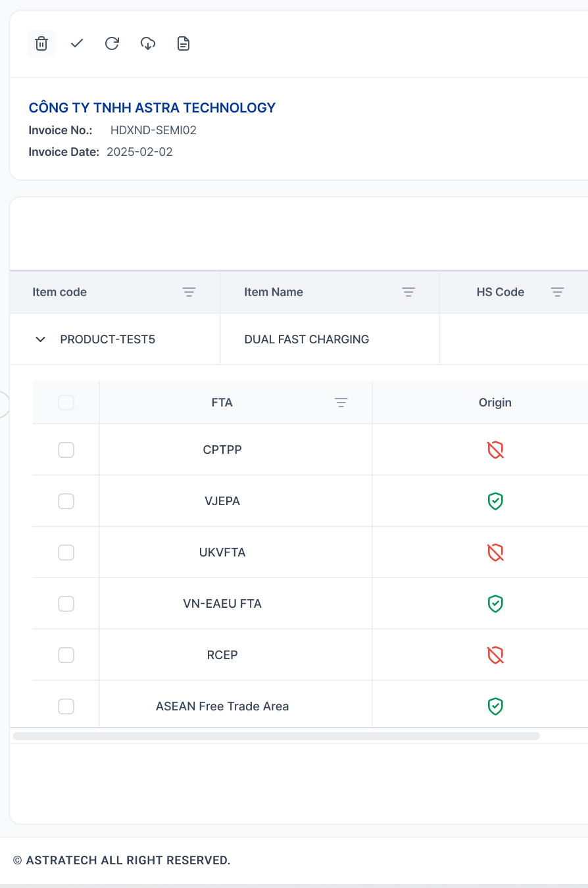Open the HS Code column filter
The height and width of the screenshot is (888, 588).
pos(558,292)
